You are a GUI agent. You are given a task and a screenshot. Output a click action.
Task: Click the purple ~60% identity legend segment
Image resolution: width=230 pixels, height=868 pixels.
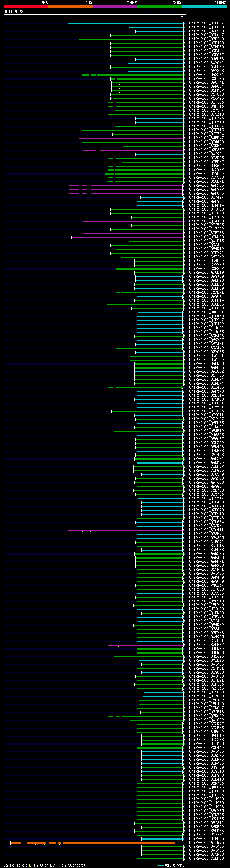tap(115, 6)
